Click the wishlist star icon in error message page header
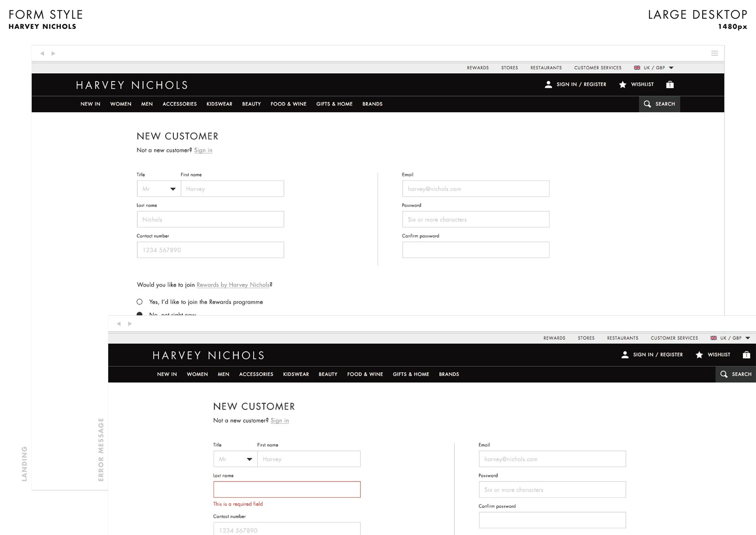This screenshot has height=535, width=756. [699, 355]
